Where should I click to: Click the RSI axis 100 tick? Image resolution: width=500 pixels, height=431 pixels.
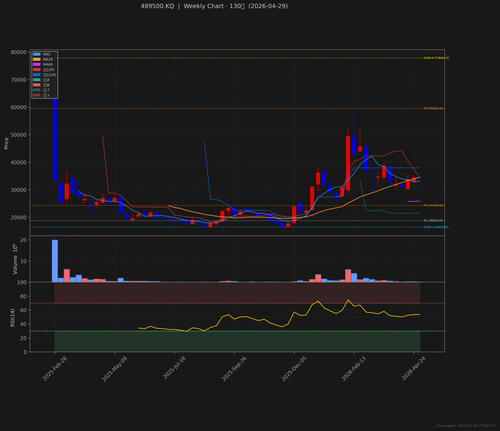pyautogui.click(x=22, y=282)
